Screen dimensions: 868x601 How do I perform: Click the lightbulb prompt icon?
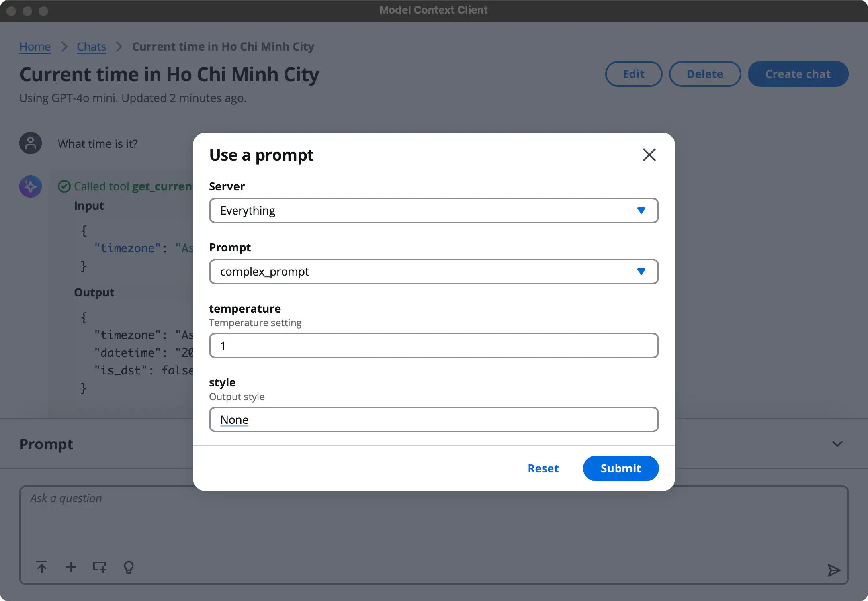coord(129,567)
